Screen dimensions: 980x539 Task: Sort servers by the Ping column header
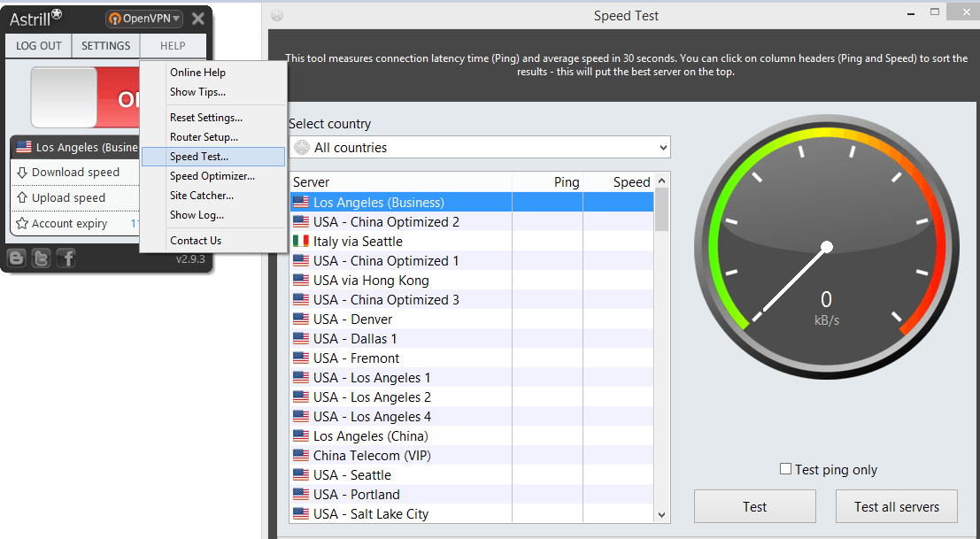(x=547, y=181)
